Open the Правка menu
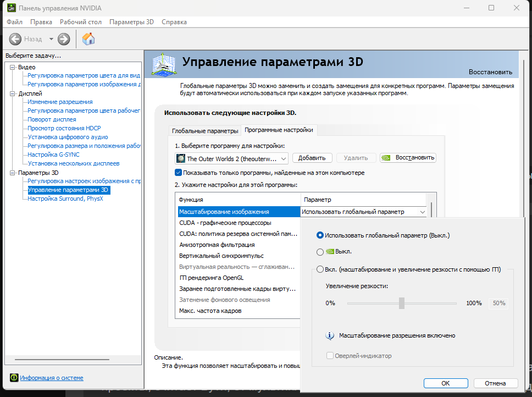 41,22
